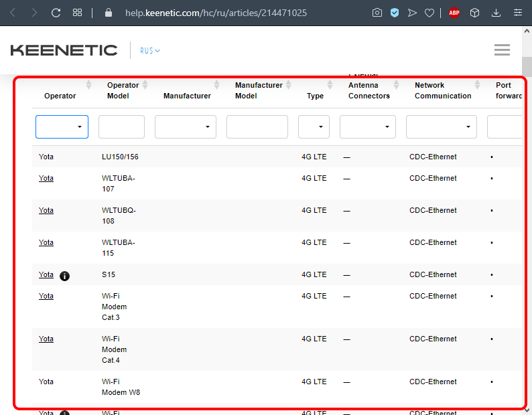Sort by the Manufacturer column
The height and width of the screenshot is (415, 532).
[217, 84]
